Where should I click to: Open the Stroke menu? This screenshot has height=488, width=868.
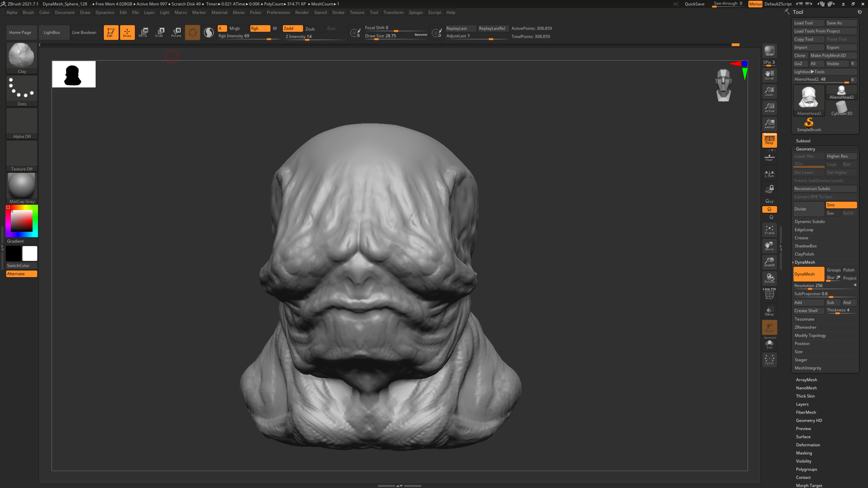(338, 12)
